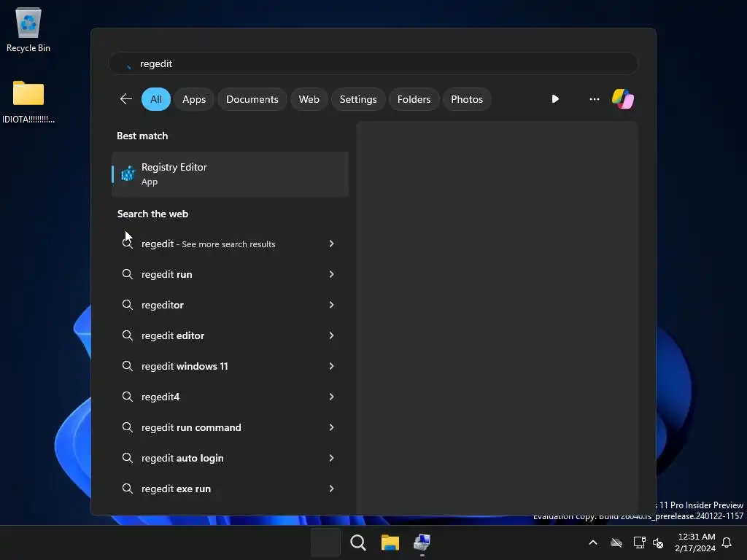The image size is (747, 560).
Task: Click the search icon beside 'regedit run'
Action: coord(127,274)
